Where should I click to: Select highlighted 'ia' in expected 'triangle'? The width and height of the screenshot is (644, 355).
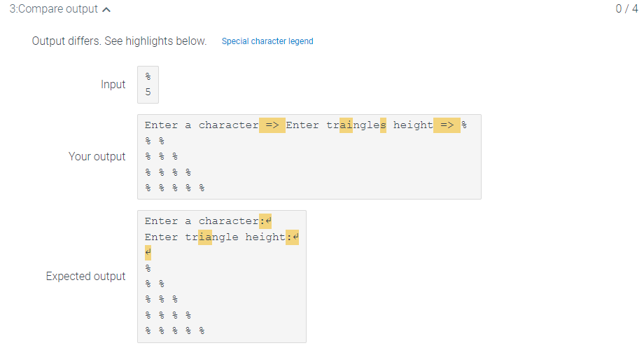coord(205,237)
